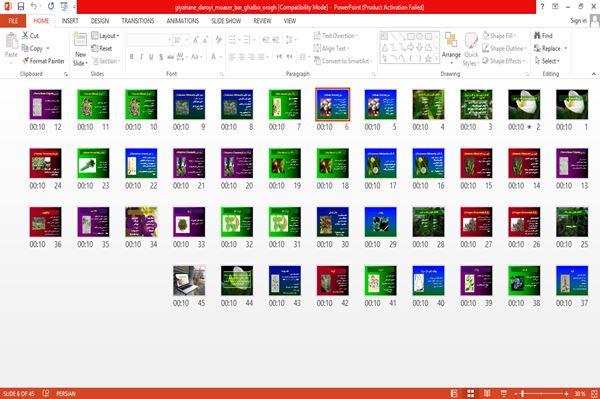Click the Find button
Viewport: 600px width, 399px height.
[543, 36]
